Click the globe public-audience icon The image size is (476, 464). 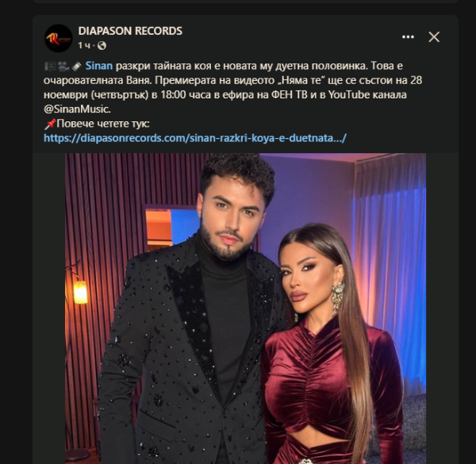(x=102, y=46)
